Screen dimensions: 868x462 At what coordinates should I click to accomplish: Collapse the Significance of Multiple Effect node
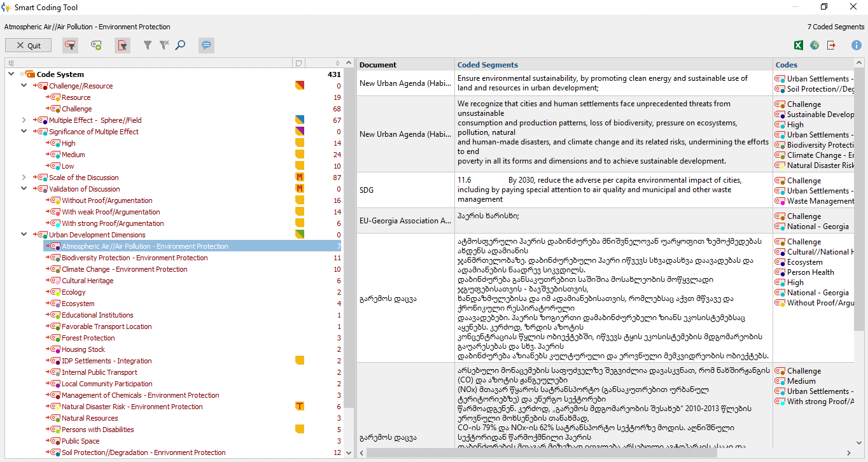[x=24, y=132]
